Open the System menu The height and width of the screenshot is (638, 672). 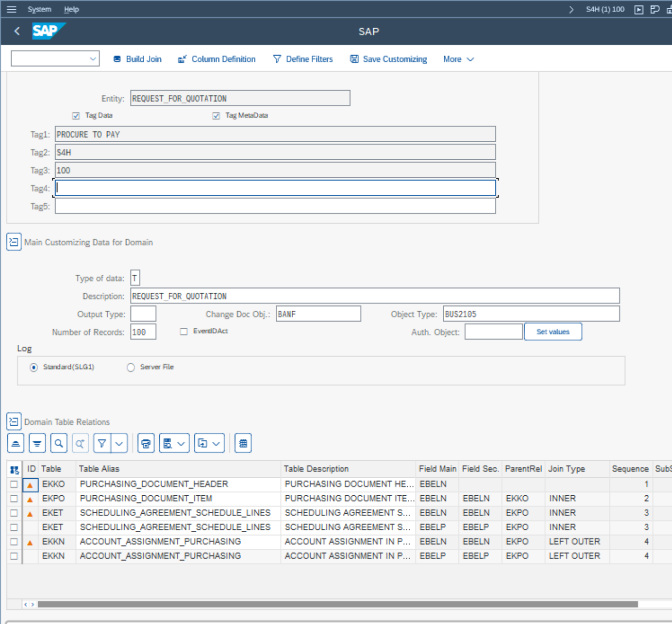point(39,9)
